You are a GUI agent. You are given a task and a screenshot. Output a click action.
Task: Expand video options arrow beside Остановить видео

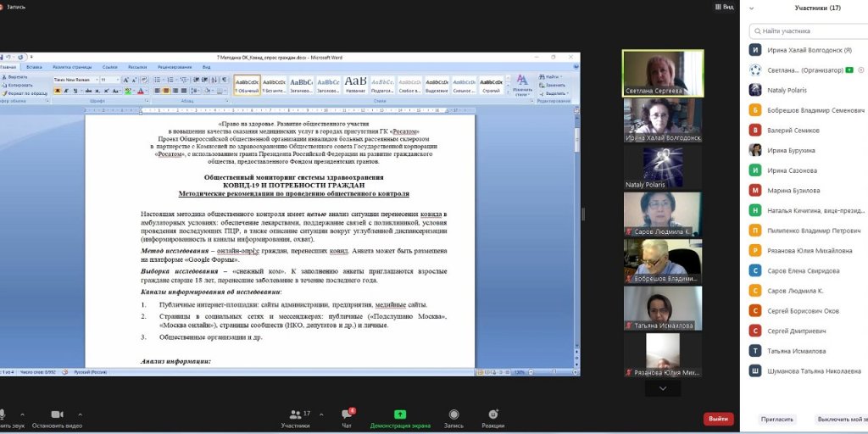click(80, 415)
